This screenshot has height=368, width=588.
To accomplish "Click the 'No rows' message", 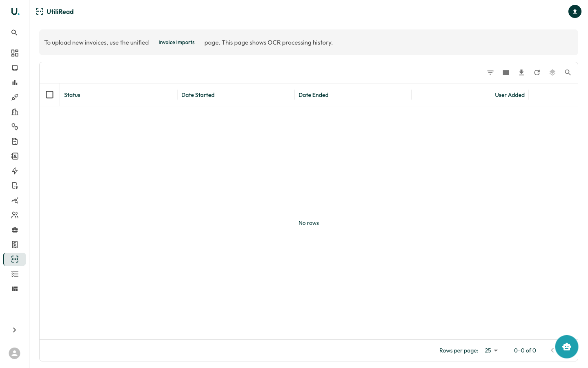I will pyautogui.click(x=309, y=223).
